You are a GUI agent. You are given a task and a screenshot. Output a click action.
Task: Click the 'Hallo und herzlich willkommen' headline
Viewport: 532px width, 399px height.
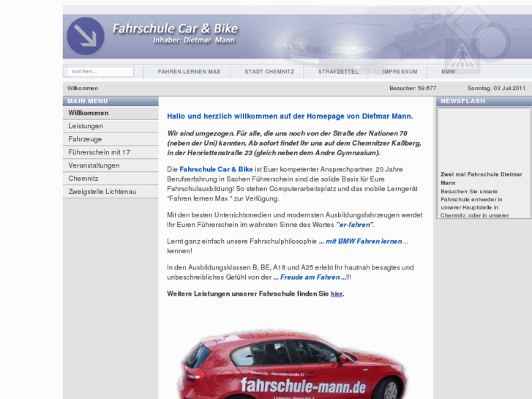(x=290, y=116)
